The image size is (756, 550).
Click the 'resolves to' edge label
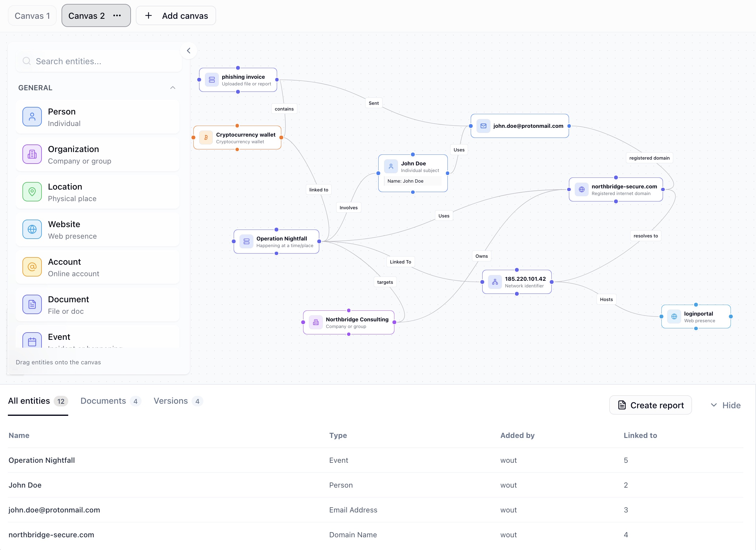[646, 236]
